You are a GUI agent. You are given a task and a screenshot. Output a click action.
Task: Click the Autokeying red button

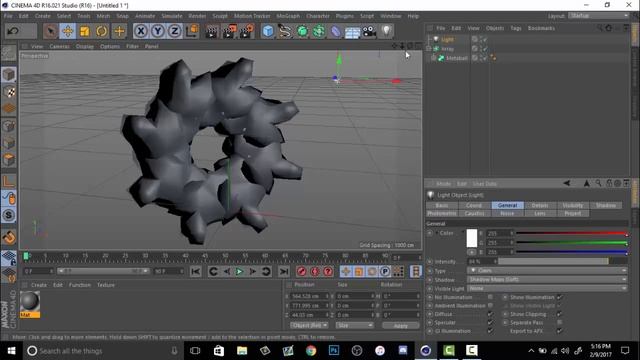(x=315, y=271)
